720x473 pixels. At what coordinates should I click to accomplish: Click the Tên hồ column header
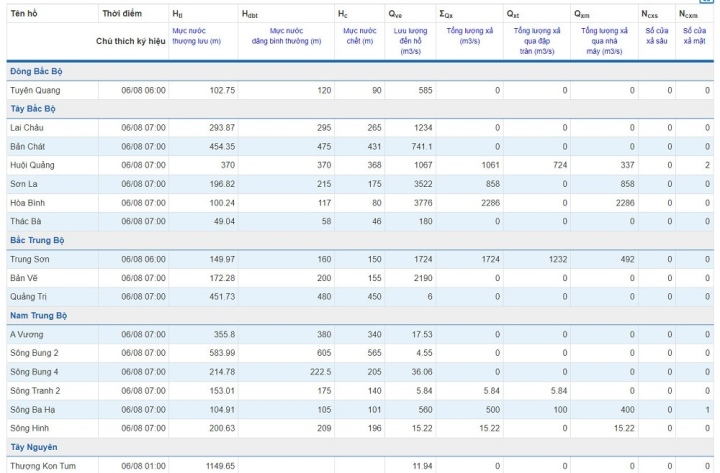(x=26, y=15)
